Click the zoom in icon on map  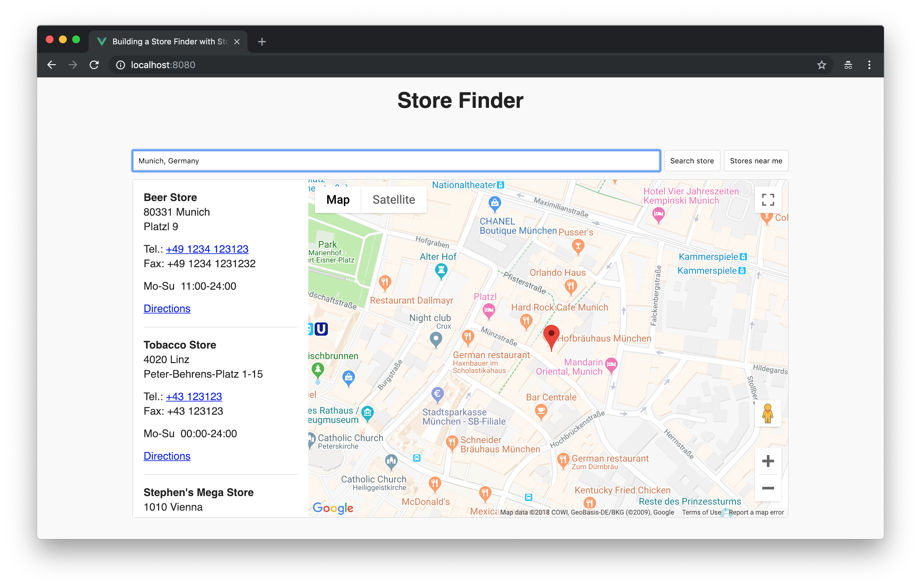pos(767,461)
